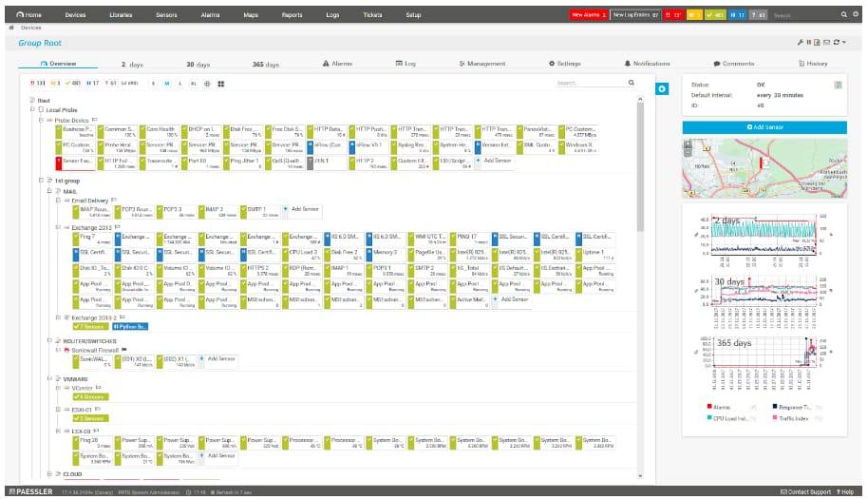Collapse the 1st group node
This screenshot has width=868, height=499.
[41, 180]
